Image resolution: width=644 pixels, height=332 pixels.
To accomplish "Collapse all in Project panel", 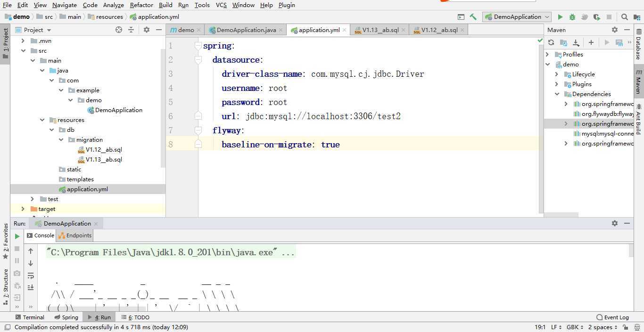I will pyautogui.click(x=131, y=30).
